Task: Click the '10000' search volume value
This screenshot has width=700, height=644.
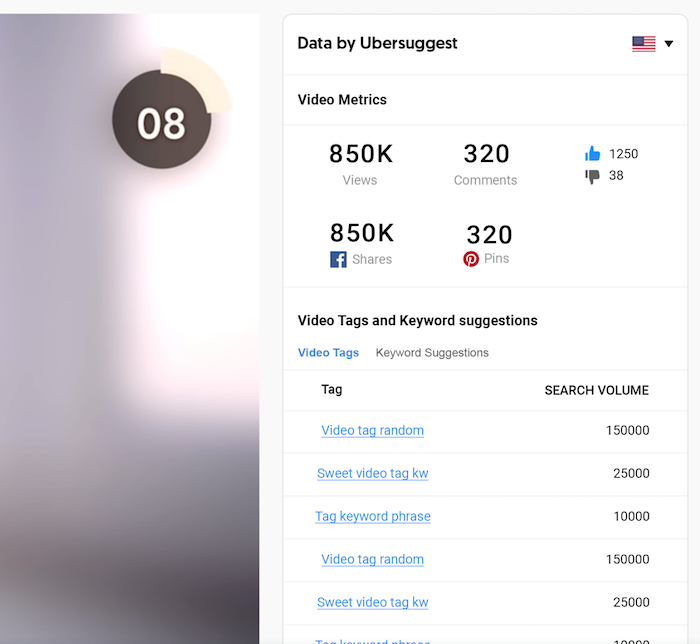Action: (631, 516)
